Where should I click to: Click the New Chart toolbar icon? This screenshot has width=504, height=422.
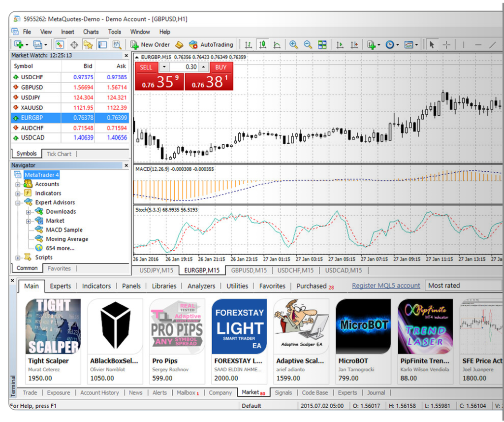pyautogui.click(x=19, y=44)
